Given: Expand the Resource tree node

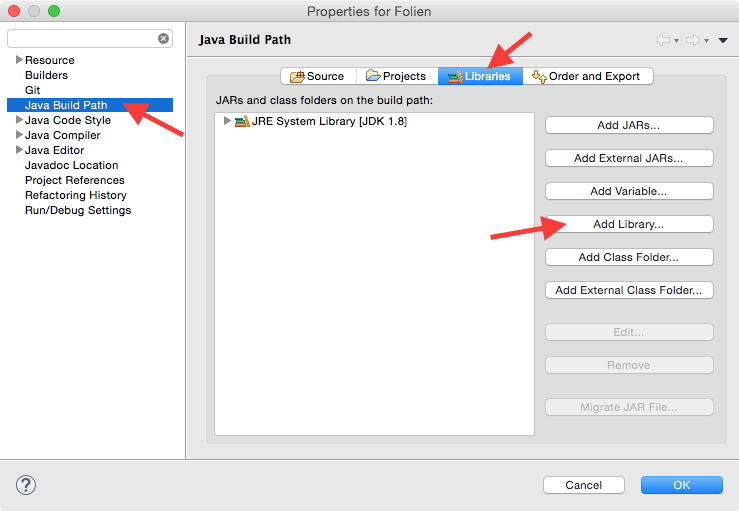Looking at the screenshot, I should pos(19,60).
